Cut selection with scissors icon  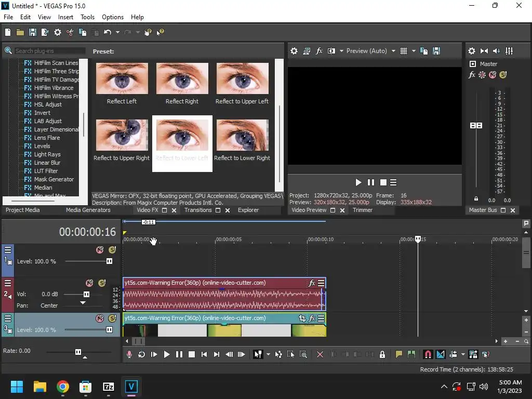coord(70,32)
